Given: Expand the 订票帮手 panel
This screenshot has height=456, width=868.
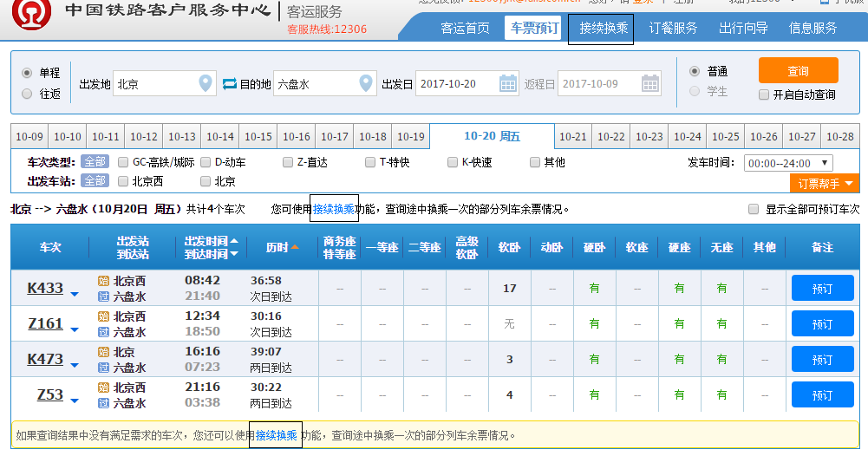Looking at the screenshot, I should pos(824,183).
